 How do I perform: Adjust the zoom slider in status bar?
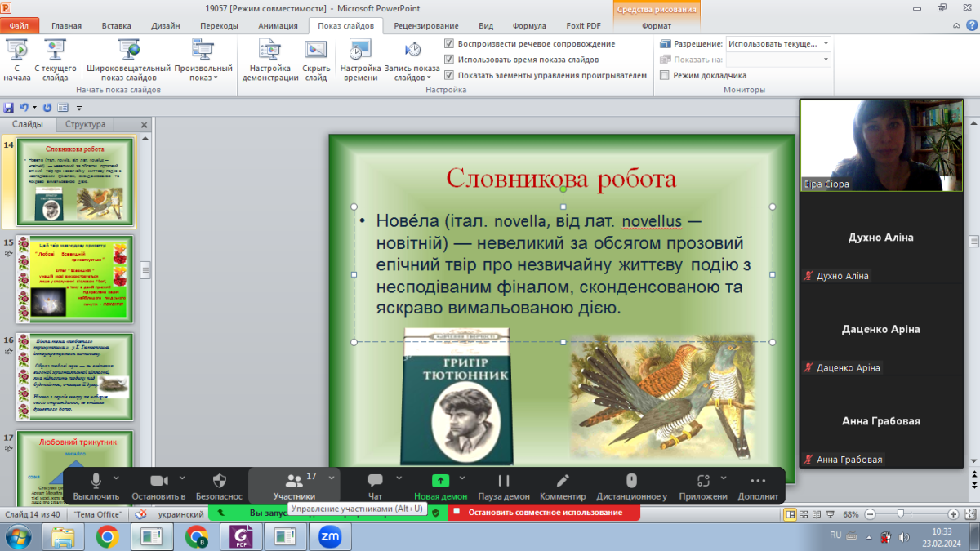pyautogui.click(x=900, y=514)
